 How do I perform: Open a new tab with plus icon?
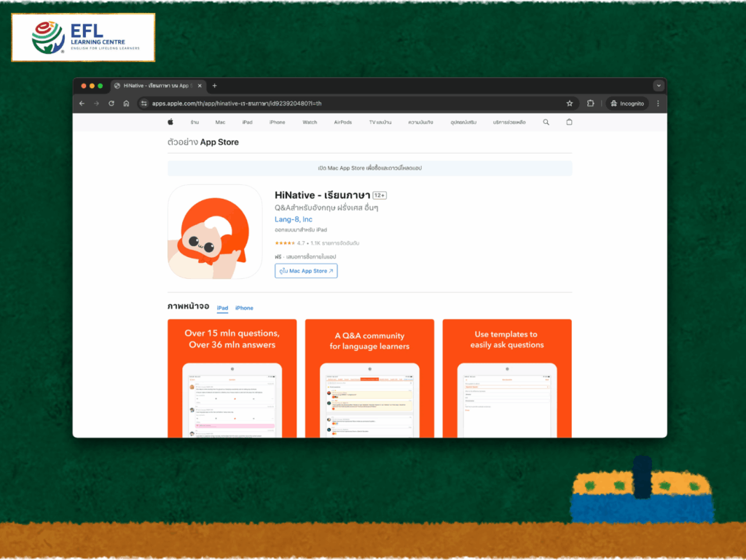pos(215,86)
